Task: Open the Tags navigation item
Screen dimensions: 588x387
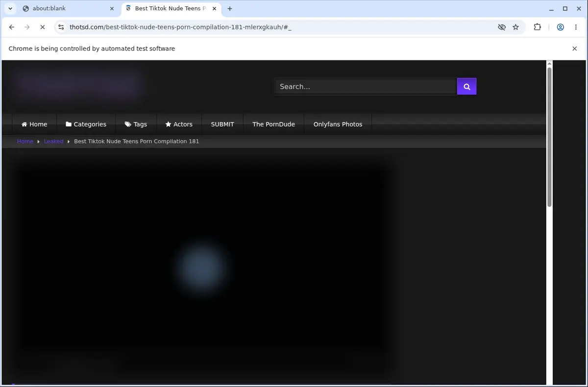Action: coord(136,124)
